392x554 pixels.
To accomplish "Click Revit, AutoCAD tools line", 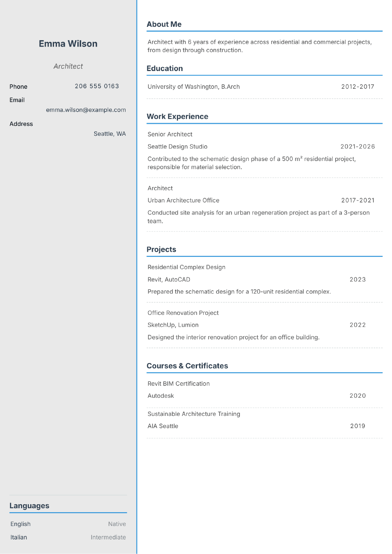I will [x=169, y=280].
